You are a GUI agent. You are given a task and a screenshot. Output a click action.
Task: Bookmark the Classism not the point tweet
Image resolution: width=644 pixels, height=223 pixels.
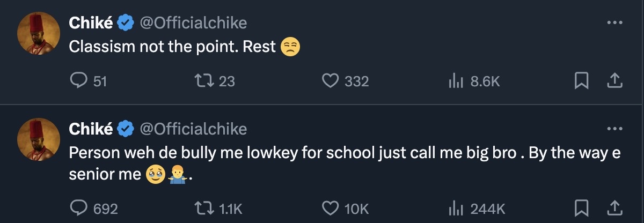point(581,81)
